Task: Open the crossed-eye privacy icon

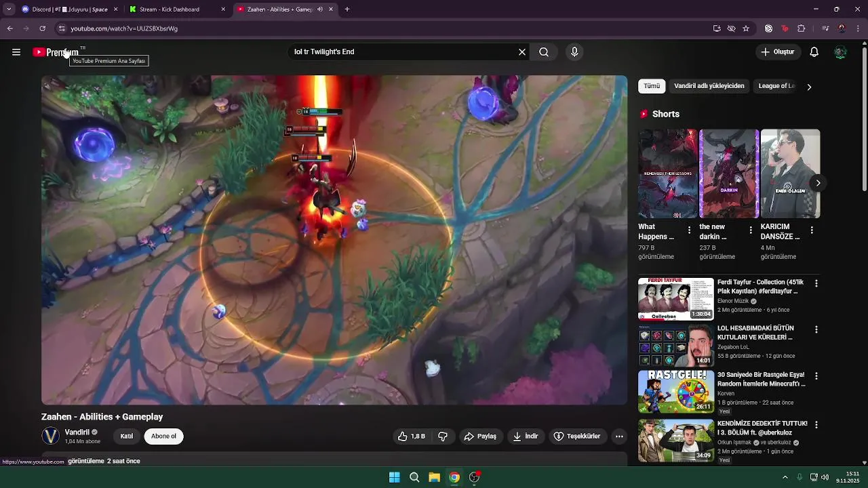Action: point(731,28)
